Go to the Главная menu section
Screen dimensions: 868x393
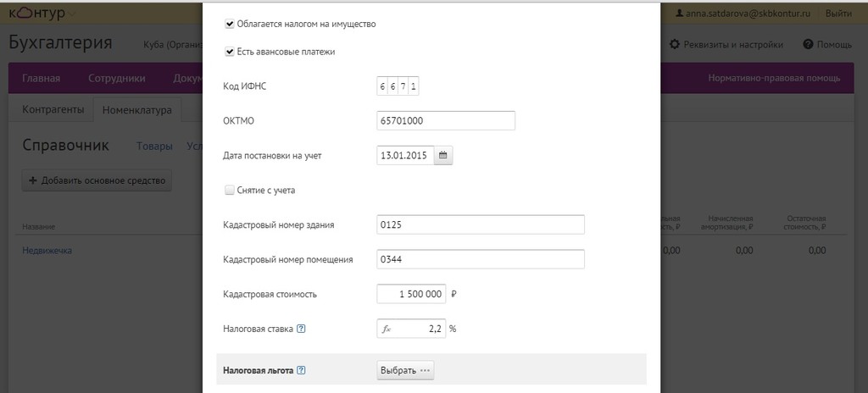(41, 79)
